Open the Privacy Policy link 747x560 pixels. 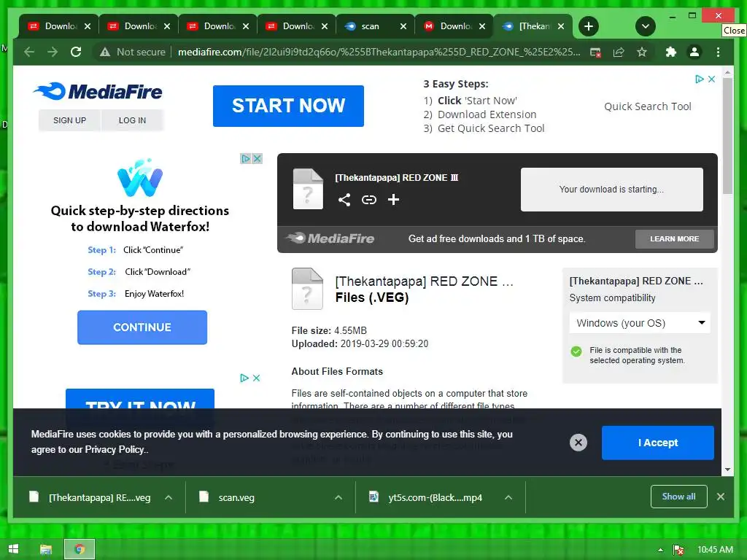[114, 449]
